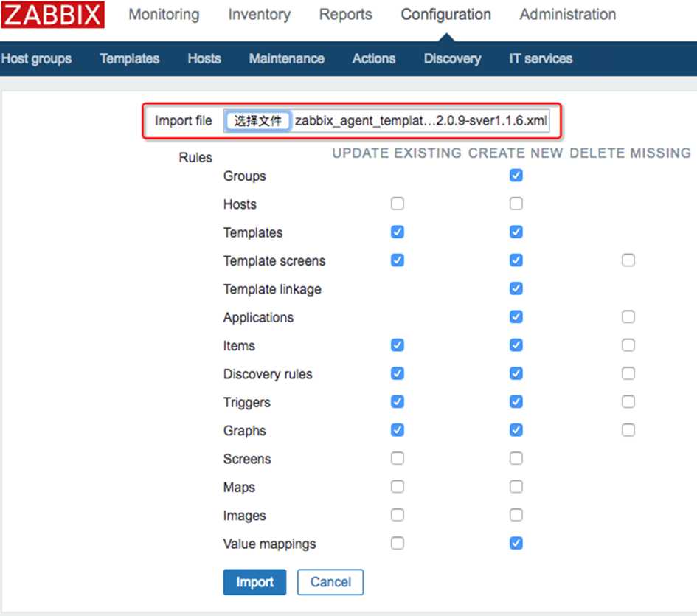The width and height of the screenshot is (697, 616).
Task: Open the Administration menu
Action: (x=568, y=15)
